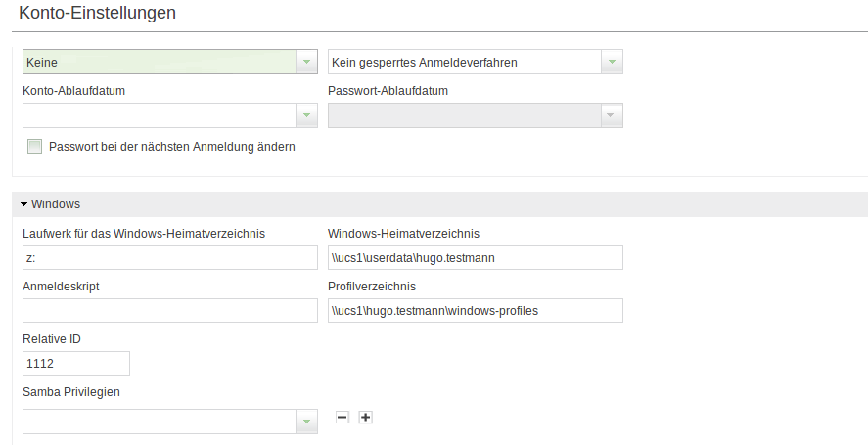Screen dimensions: 868x445
Task: Click the 'Passwort bei der nächsten Anmeldung ändern' label
Action: (172, 147)
